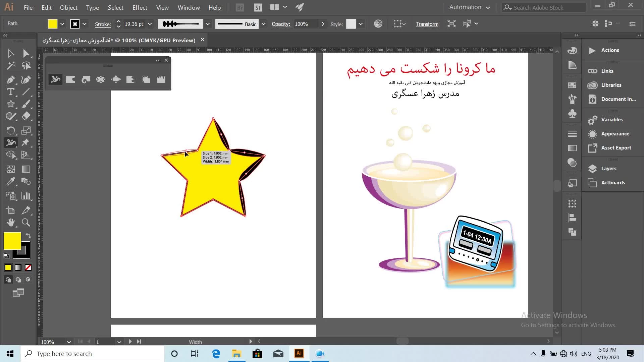The height and width of the screenshot is (362, 644).
Task: Set paint mode to None
Action: [x=28, y=267]
